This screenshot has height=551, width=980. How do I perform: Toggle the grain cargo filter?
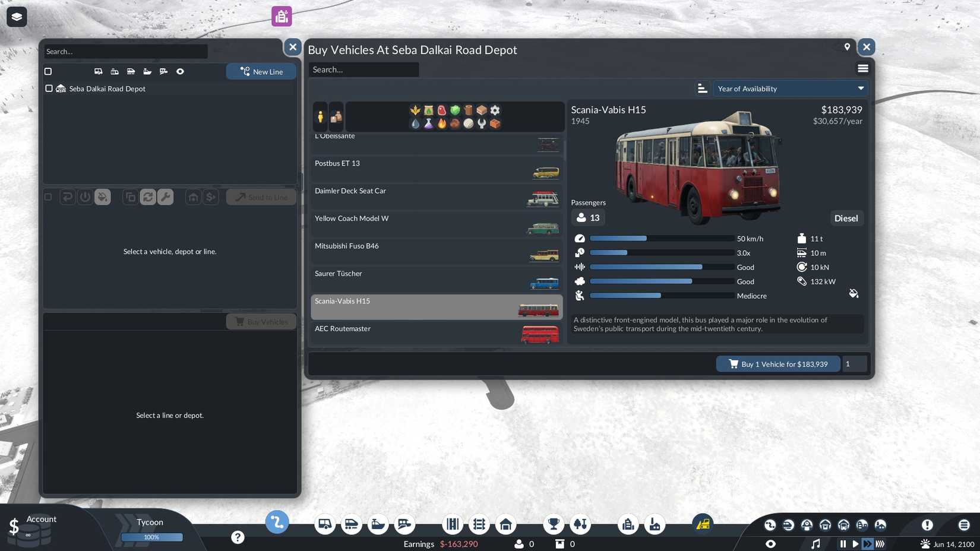pos(415,110)
